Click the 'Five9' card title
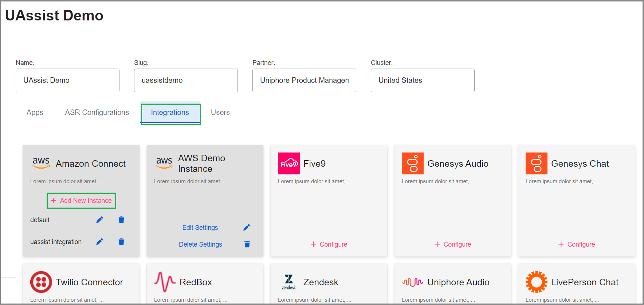This screenshot has width=644, height=305. pyautogui.click(x=314, y=163)
